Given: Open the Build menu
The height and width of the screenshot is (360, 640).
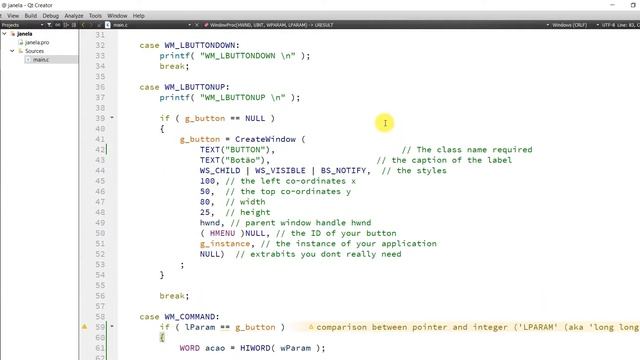Looking at the screenshot, I should tap(31, 16).
